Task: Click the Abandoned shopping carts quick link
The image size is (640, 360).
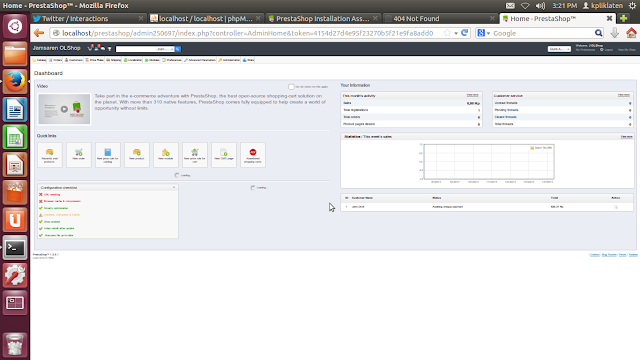Action: click(x=253, y=155)
